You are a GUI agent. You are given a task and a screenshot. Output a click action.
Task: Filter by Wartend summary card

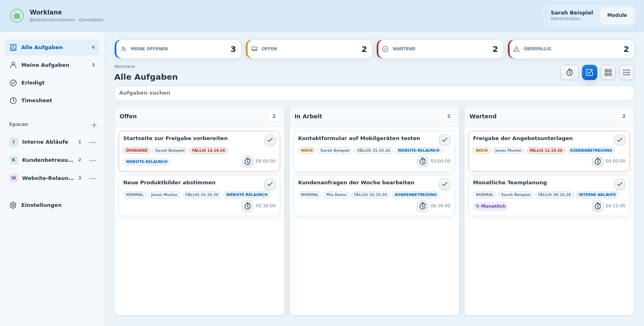tap(440, 49)
